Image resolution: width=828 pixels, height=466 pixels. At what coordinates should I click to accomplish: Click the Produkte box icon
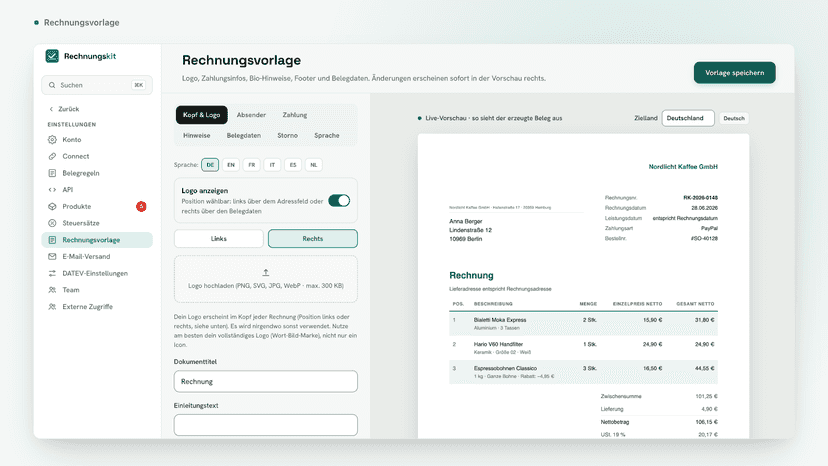coord(52,207)
